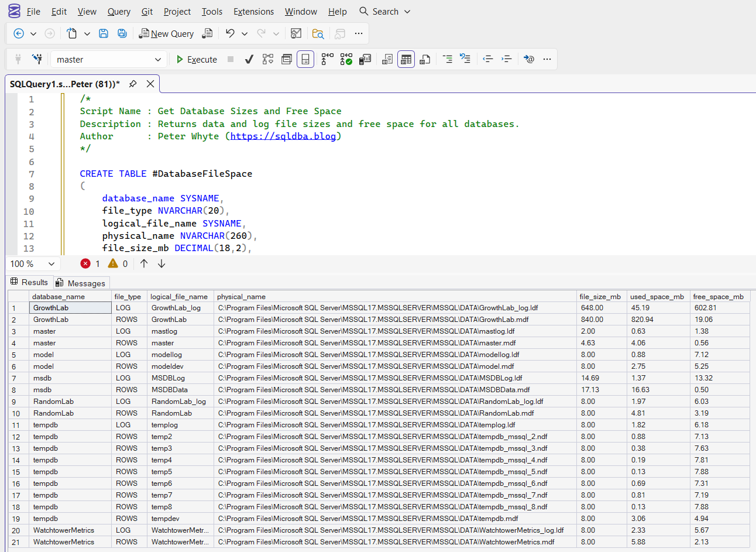Open the sqldba.blog hyperlink in the comment
The width and height of the screenshot is (756, 552).
pos(283,136)
